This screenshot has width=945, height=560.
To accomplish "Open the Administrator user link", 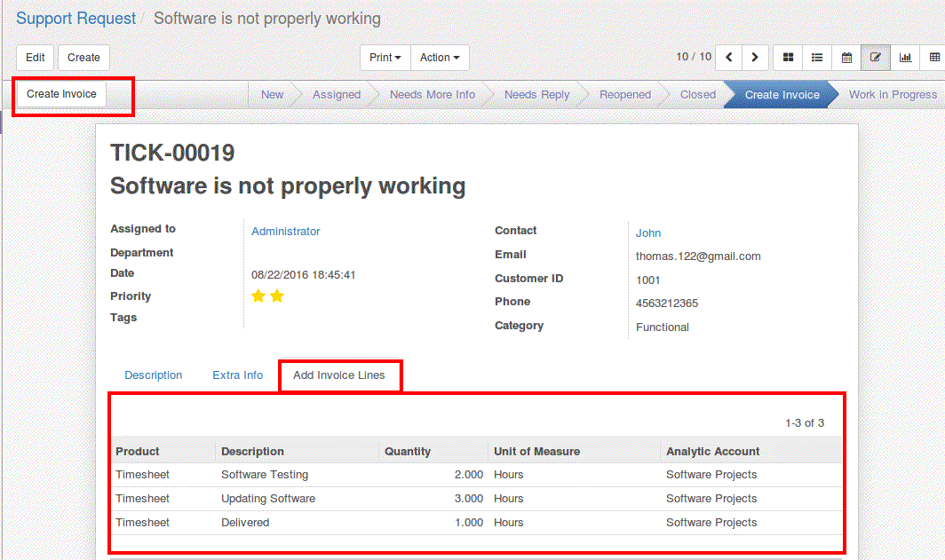I will [286, 232].
